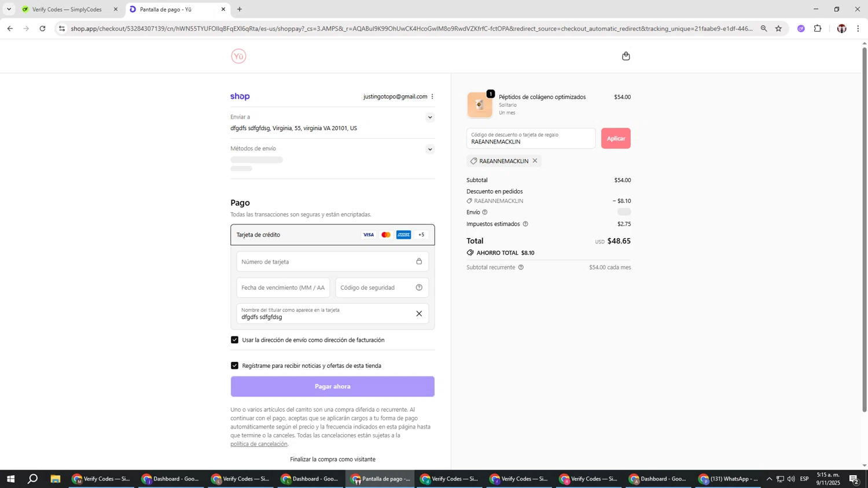Open the account options three-dot menu
The height and width of the screenshot is (488, 868).
pyautogui.click(x=432, y=97)
